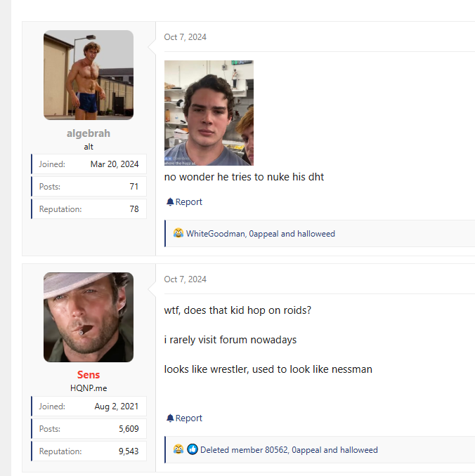Viewport: 475px width, 476px height.
Task: Report Sens's post
Action: click(x=188, y=418)
